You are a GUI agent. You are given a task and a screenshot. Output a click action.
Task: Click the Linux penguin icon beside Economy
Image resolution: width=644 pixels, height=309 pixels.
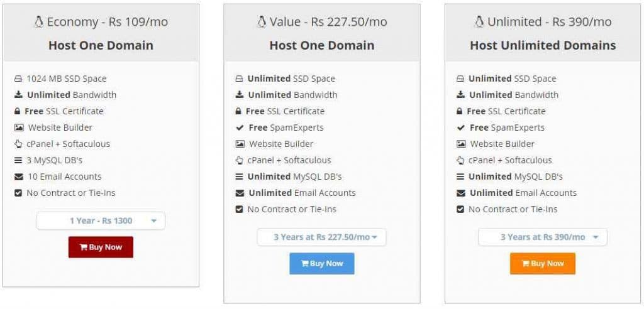click(x=38, y=22)
